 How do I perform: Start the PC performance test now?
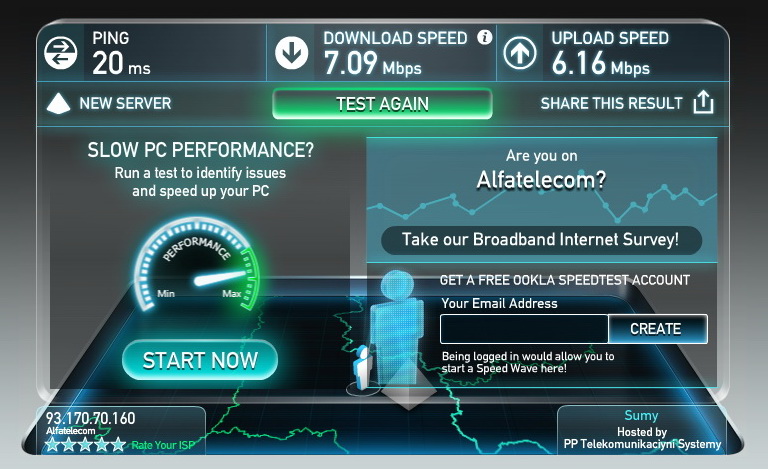[x=200, y=360]
